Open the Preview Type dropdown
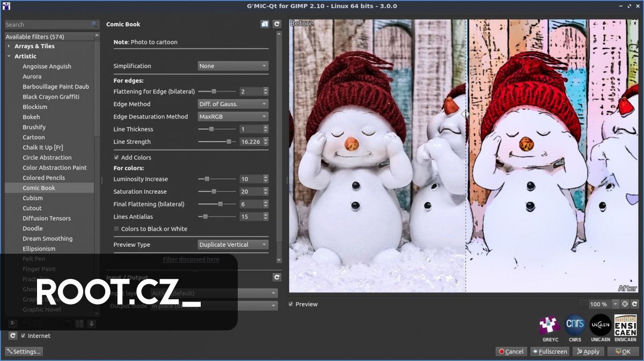644x361 pixels. 233,245
